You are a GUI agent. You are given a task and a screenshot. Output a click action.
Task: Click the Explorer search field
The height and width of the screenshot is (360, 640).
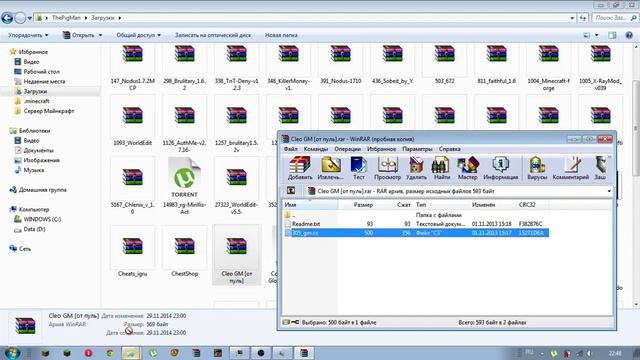click(615, 18)
